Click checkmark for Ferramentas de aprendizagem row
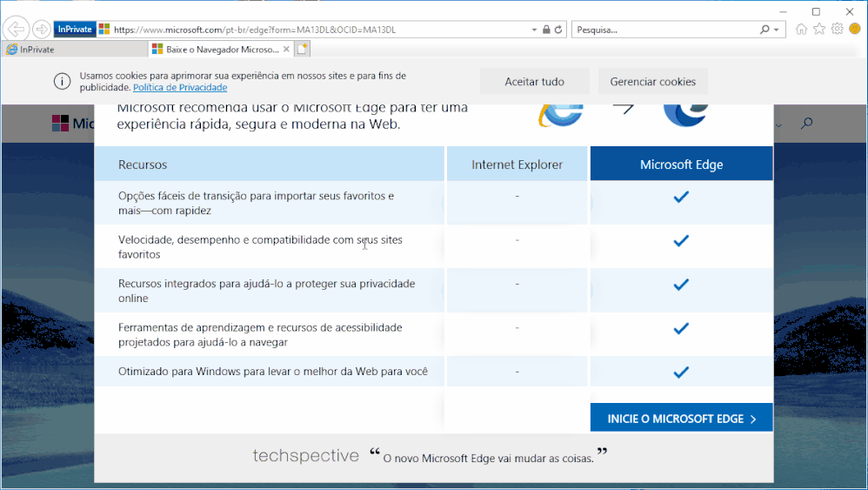Image resolution: width=868 pixels, height=490 pixels. (x=681, y=328)
